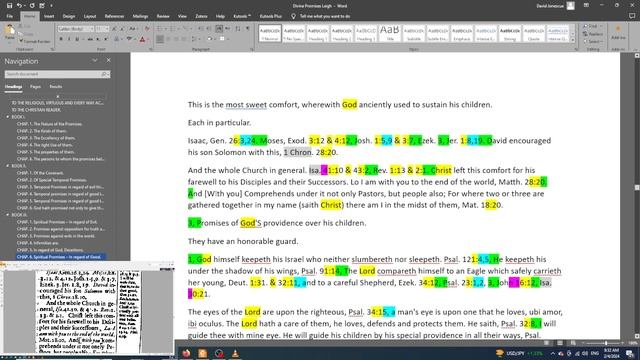The width and height of the screenshot is (640, 360).
Task: Increase font size with Grow Font
Action: 114,29
